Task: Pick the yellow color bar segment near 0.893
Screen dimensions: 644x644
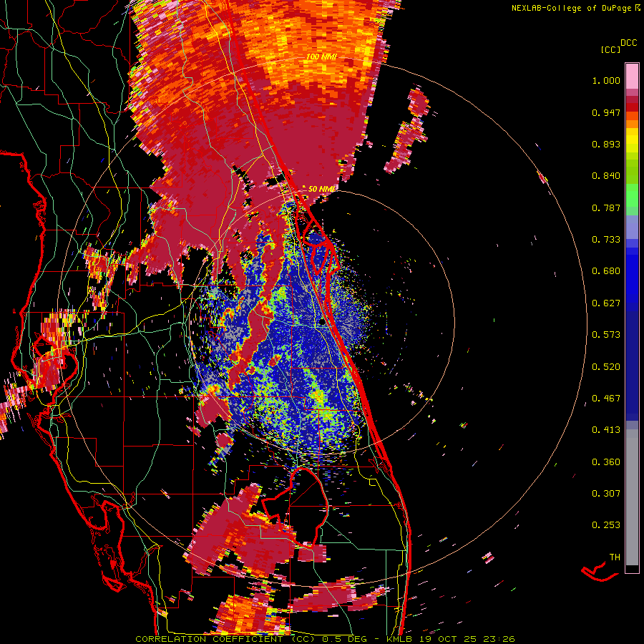Action: click(x=632, y=140)
